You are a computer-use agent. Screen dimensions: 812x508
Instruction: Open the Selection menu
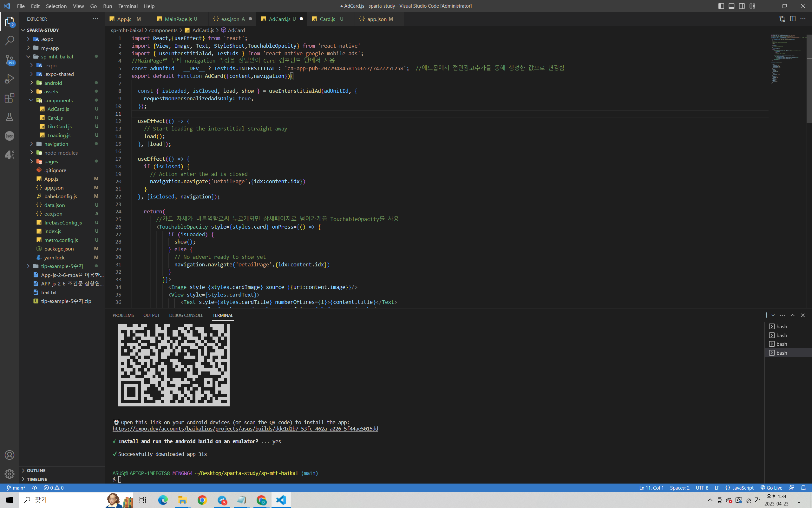click(56, 6)
